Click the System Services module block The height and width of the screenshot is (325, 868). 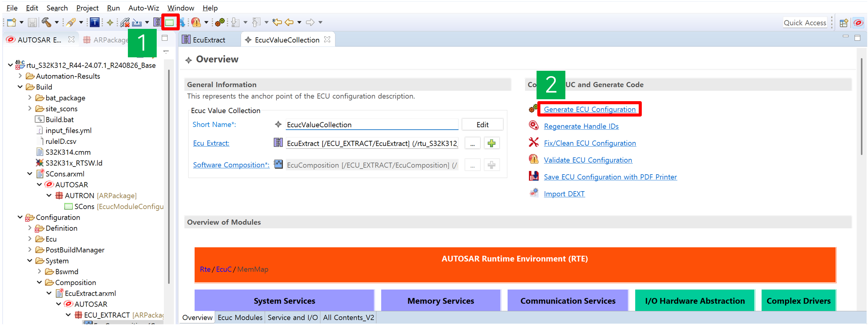click(284, 300)
